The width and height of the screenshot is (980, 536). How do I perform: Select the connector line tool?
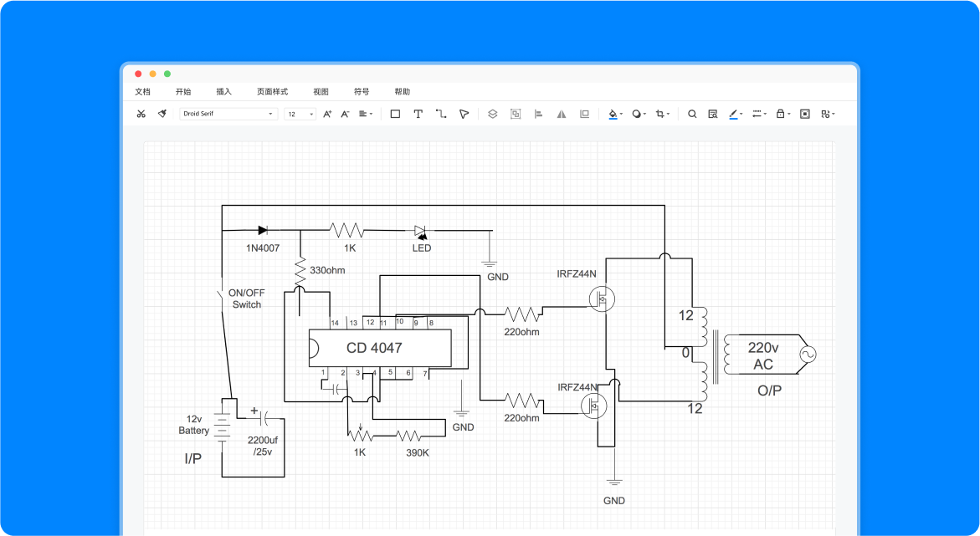tap(441, 114)
